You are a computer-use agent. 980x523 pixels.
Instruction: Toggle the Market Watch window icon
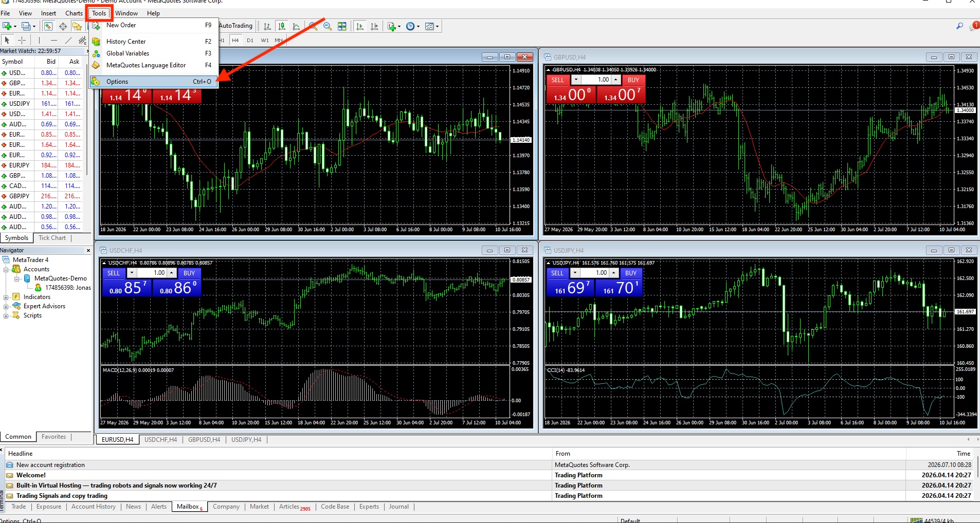48,26
